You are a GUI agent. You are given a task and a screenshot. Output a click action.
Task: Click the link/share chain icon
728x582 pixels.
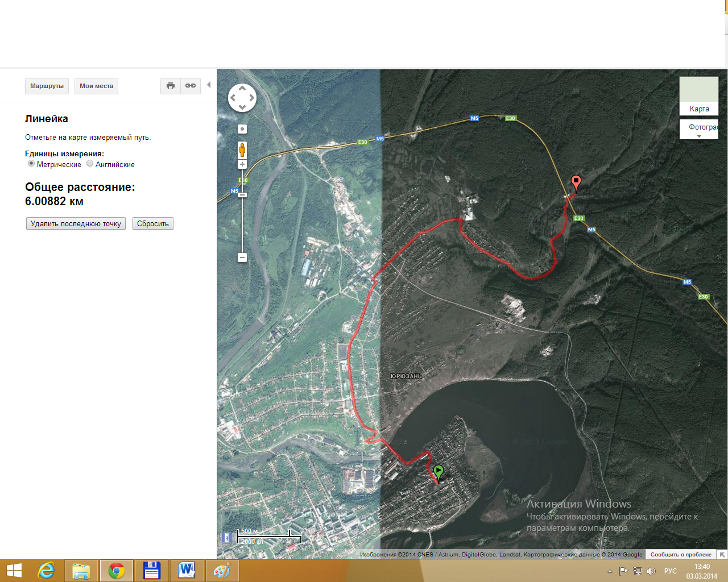coord(191,86)
